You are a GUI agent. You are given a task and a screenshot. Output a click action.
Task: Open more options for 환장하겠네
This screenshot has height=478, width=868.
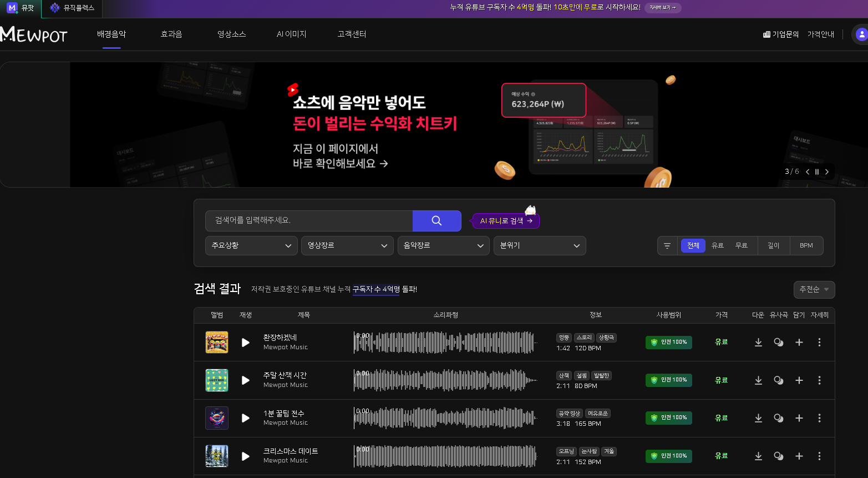[819, 343]
